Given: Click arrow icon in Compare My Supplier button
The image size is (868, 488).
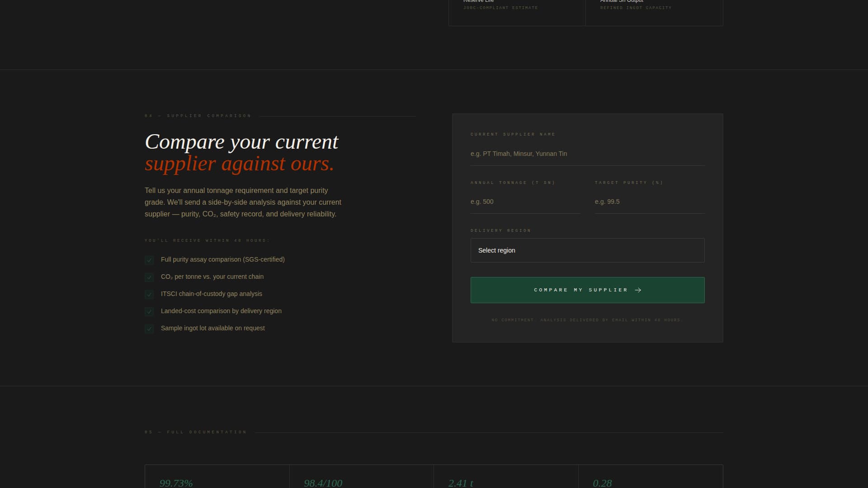Looking at the screenshot, I should tap(638, 290).
